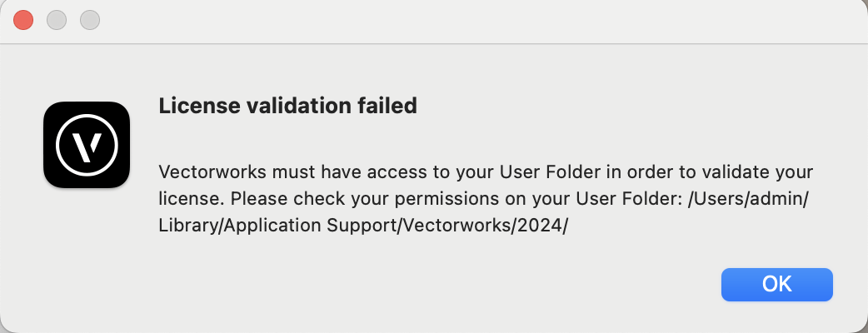Screen dimensions: 868x333
Task: Click the grayed-out minimize window button
Action: [x=57, y=20]
